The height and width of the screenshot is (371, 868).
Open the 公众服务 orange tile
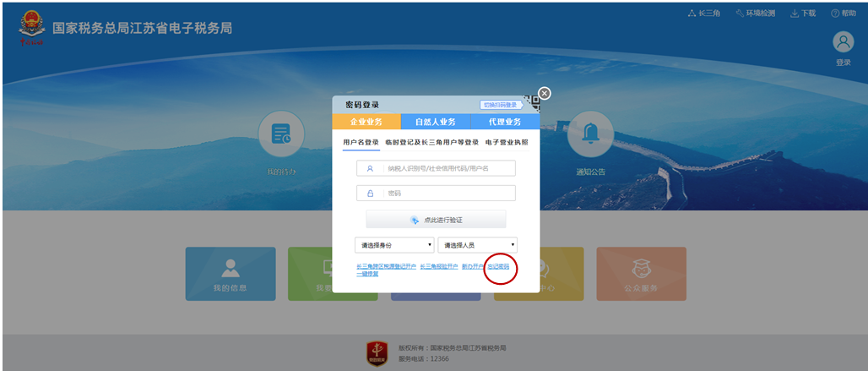(x=641, y=274)
